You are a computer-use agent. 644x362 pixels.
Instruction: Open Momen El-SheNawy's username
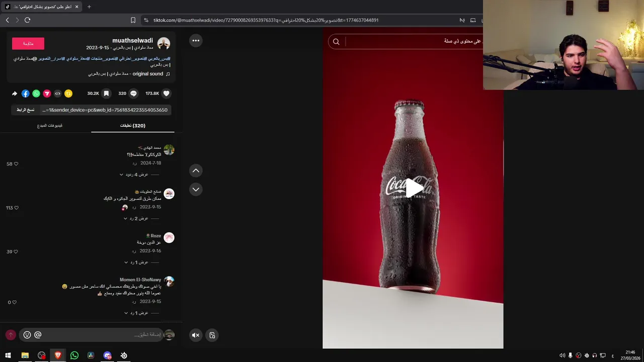[140, 280]
